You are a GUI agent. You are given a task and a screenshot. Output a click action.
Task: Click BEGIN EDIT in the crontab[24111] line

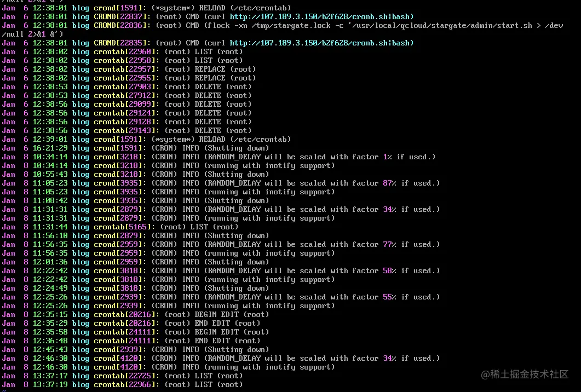(x=217, y=332)
